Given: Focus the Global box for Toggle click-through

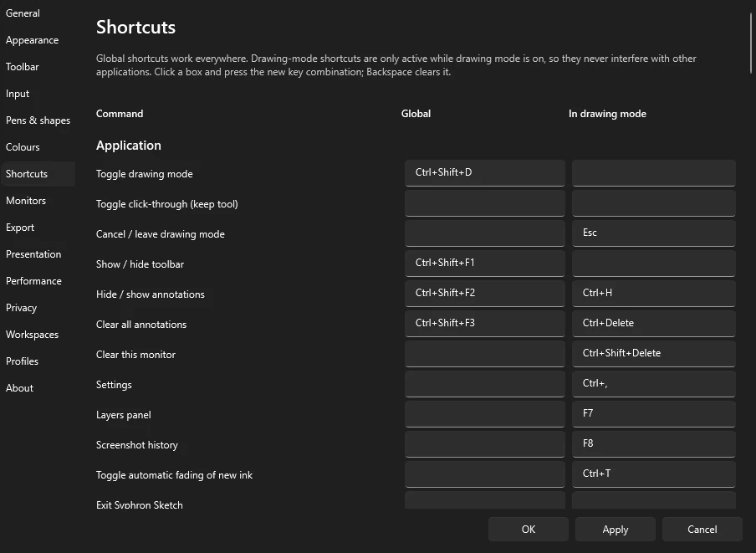Looking at the screenshot, I should (485, 203).
